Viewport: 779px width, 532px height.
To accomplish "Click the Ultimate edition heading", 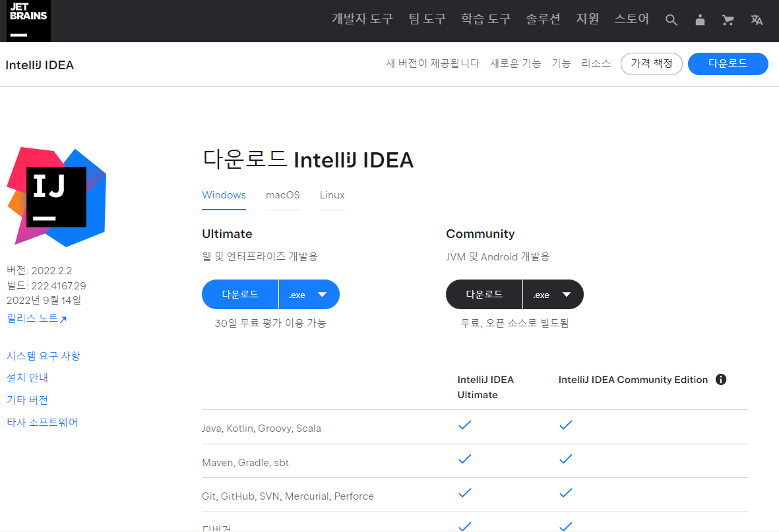I will (227, 234).
